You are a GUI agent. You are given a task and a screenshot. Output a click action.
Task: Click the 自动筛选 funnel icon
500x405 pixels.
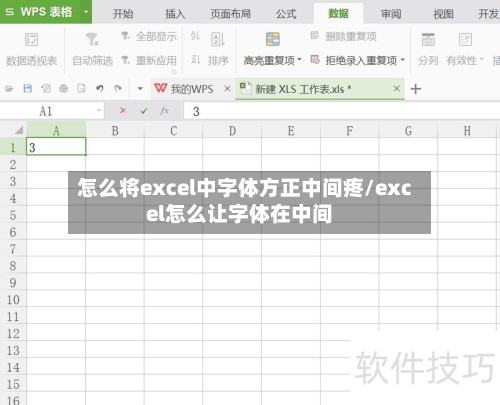(92, 39)
